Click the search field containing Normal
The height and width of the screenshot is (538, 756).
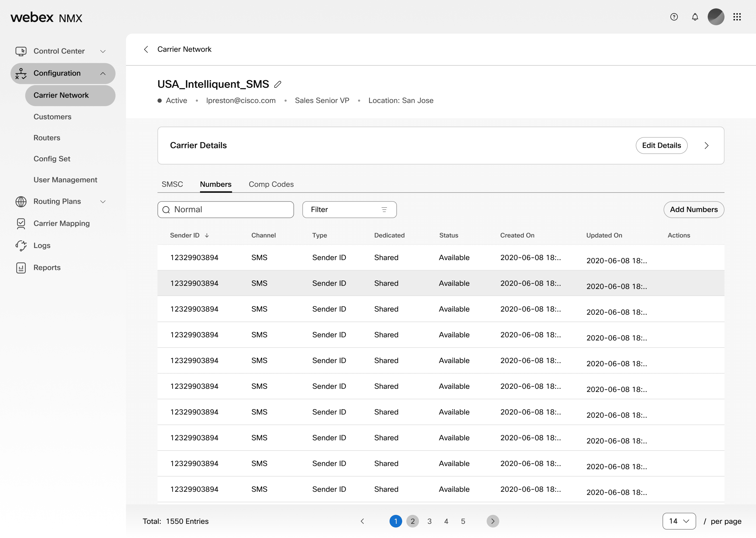pyautogui.click(x=226, y=210)
